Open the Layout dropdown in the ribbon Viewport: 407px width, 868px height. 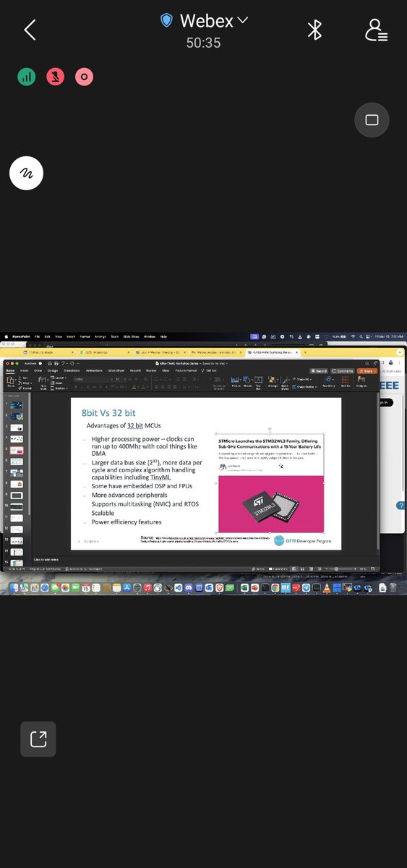click(59, 377)
